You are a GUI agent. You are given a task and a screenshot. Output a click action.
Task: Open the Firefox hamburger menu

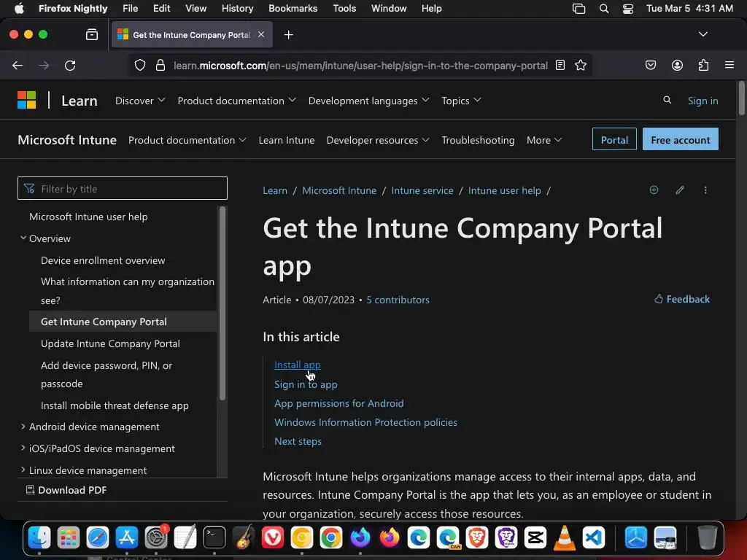pos(729,65)
